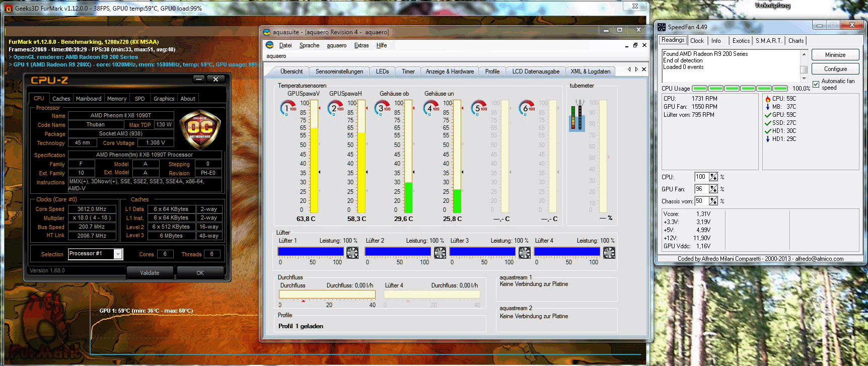Click the Lüfter 1 fan icon
Image resolution: width=868 pixels, height=366 pixels.
pyautogui.click(x=352, y=252)
